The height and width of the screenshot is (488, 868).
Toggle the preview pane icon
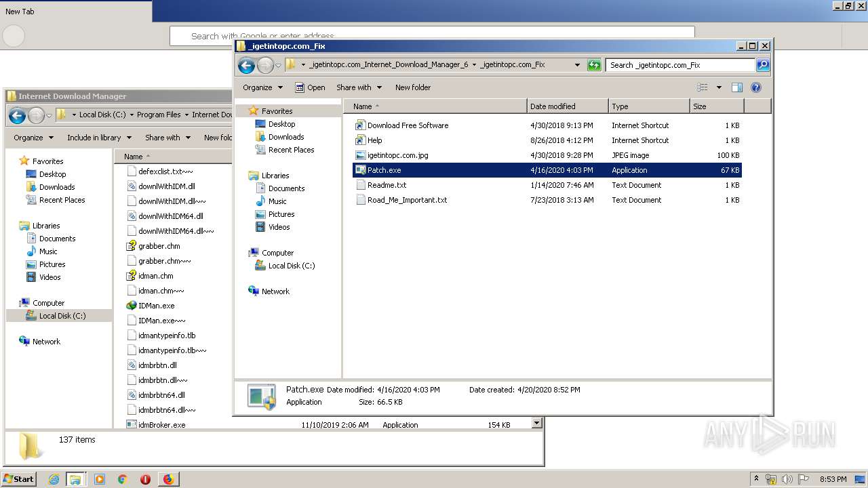pyautogui.click(x=737, y=87)
